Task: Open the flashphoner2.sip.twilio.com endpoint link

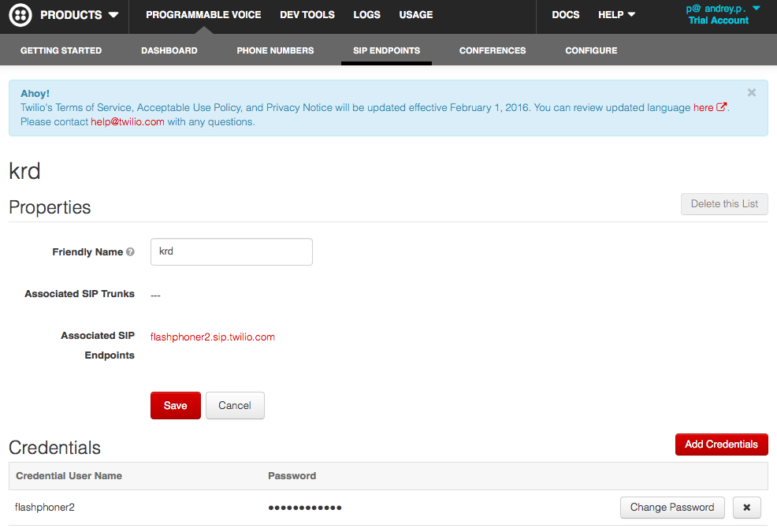Action: click(213, 337)
